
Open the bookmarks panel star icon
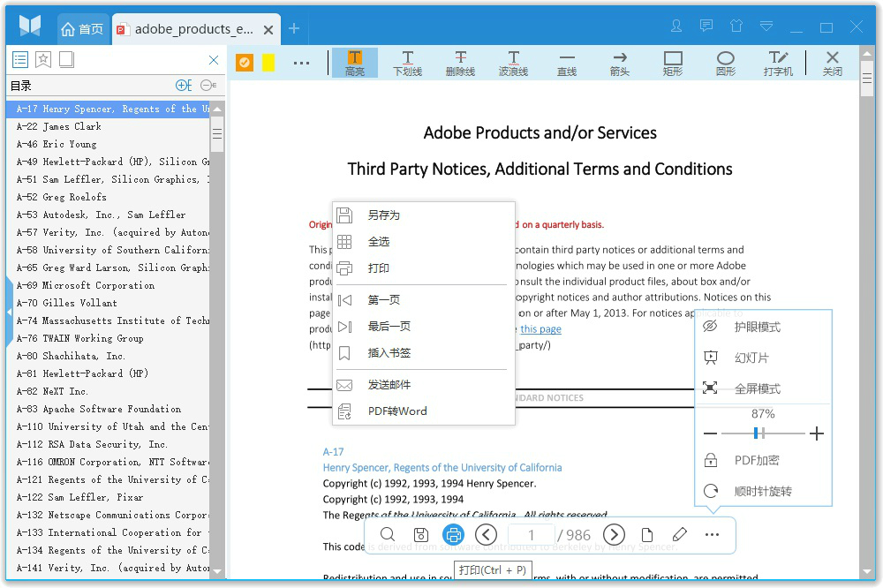tap(43, 60)
